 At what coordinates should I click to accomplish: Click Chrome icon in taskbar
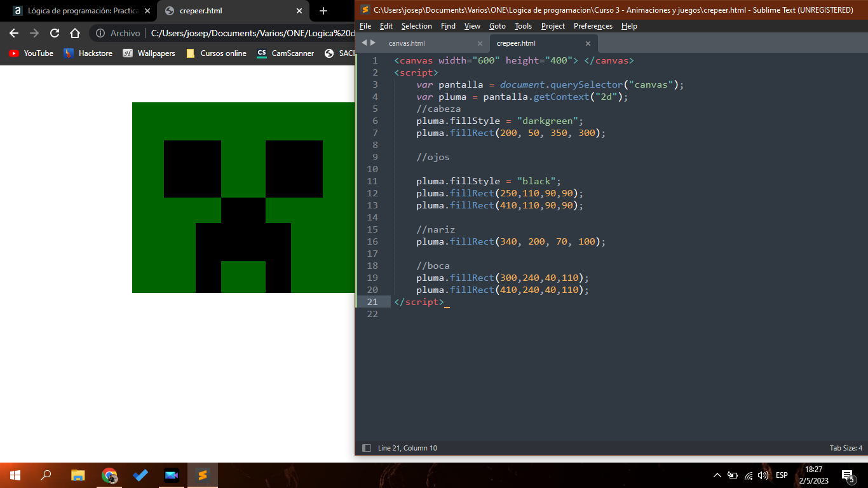109,475
